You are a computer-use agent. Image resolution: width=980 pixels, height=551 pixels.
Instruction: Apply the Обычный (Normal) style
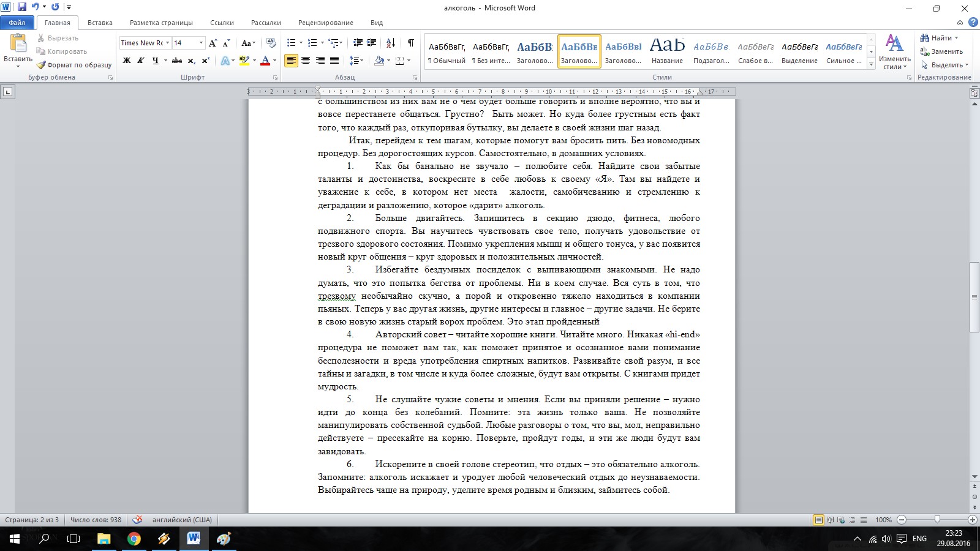coord(447,51)
